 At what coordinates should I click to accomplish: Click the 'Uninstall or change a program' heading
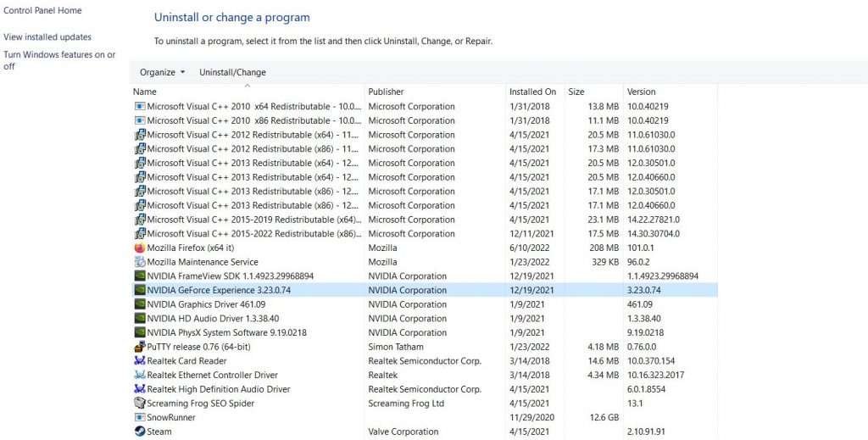point(232,17)
